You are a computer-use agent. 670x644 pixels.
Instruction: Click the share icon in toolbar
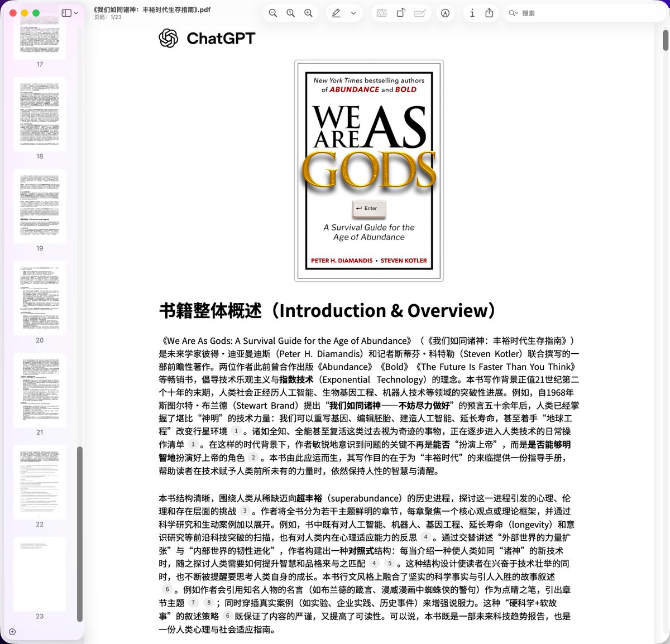(x=489, y=12)
